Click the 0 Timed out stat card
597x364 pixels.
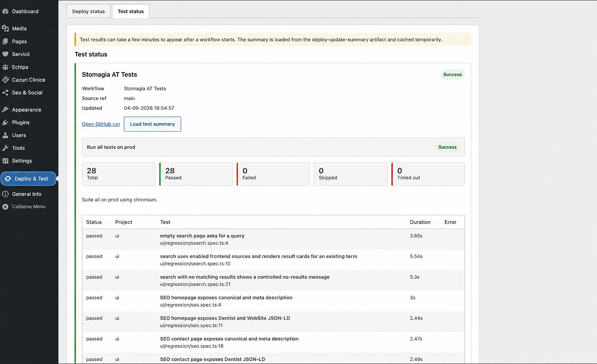pos(428,174)
